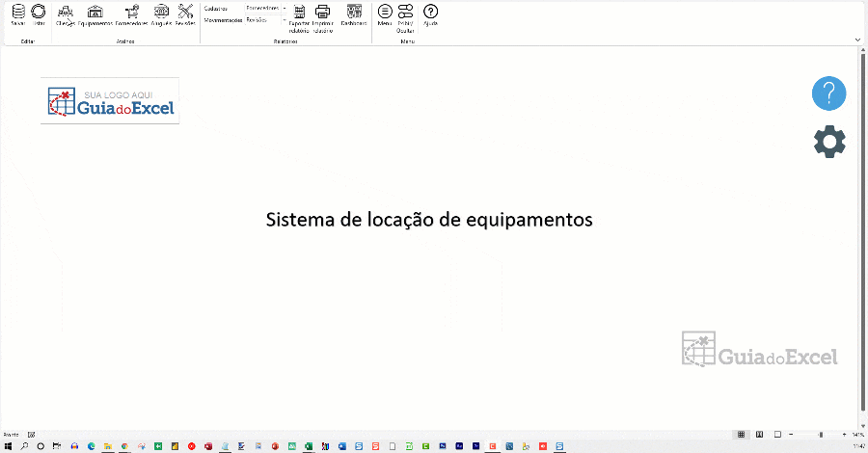Click the macro record status bar icon
Viewport: 868px width, 453px height.
click(32, 435)
